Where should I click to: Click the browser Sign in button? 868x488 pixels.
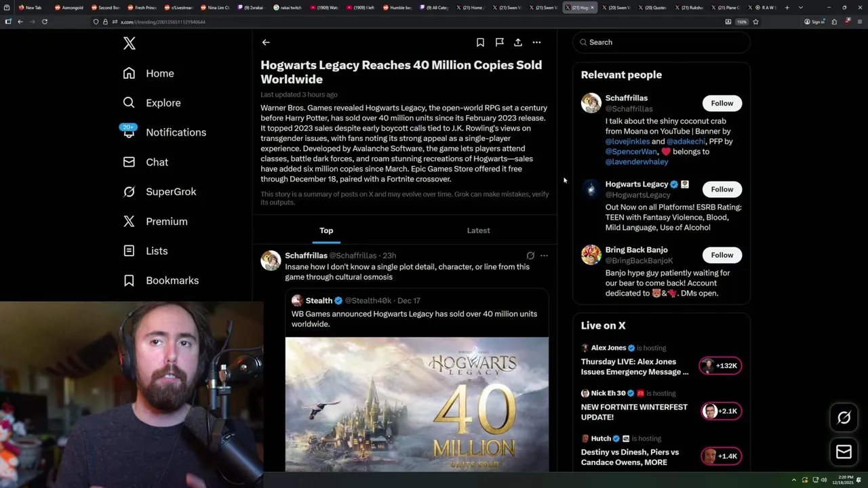coord(814,22)
